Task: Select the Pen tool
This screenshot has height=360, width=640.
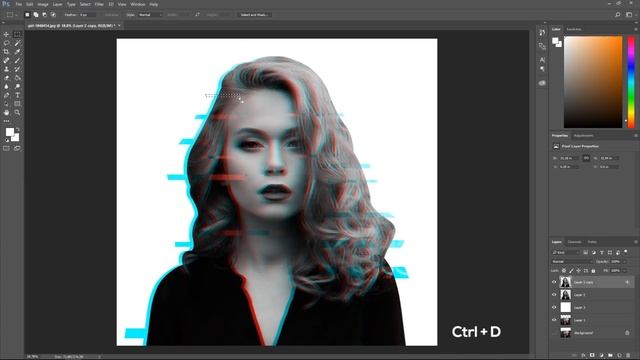Action: (6, 95)
